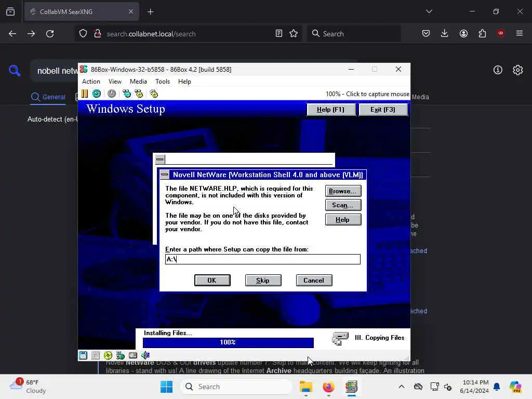Click the Help (F1) button in Windows Setup

(x=331, y=110)
